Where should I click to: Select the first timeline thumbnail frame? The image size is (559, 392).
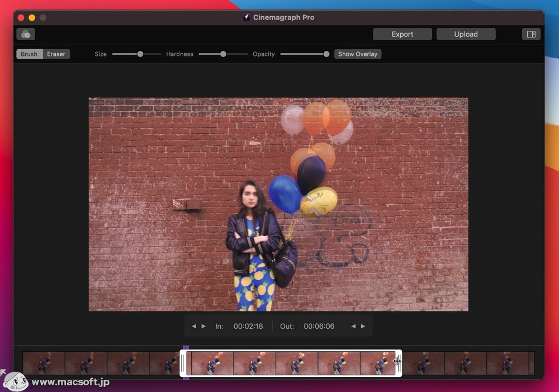coord(43,362)
